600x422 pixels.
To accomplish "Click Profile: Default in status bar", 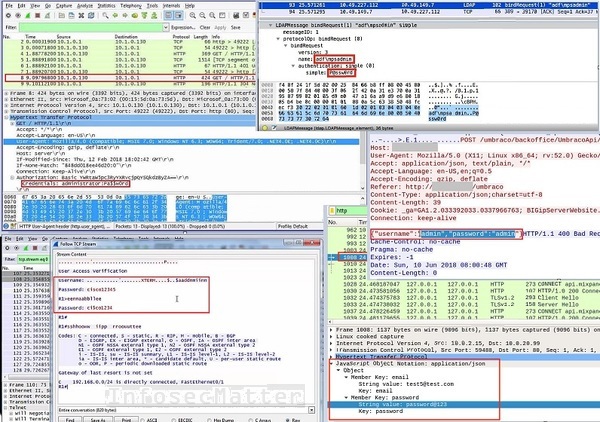I will 293,226.
